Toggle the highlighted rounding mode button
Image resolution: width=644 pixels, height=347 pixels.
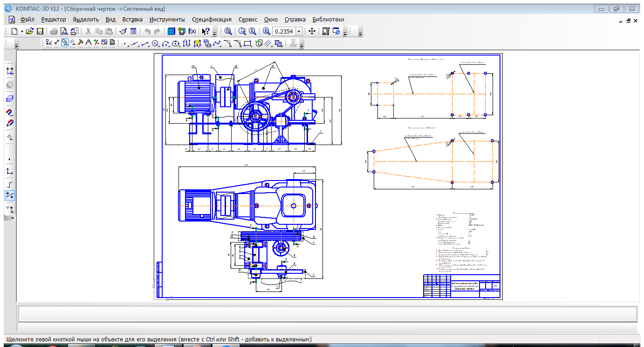(10, 195)
